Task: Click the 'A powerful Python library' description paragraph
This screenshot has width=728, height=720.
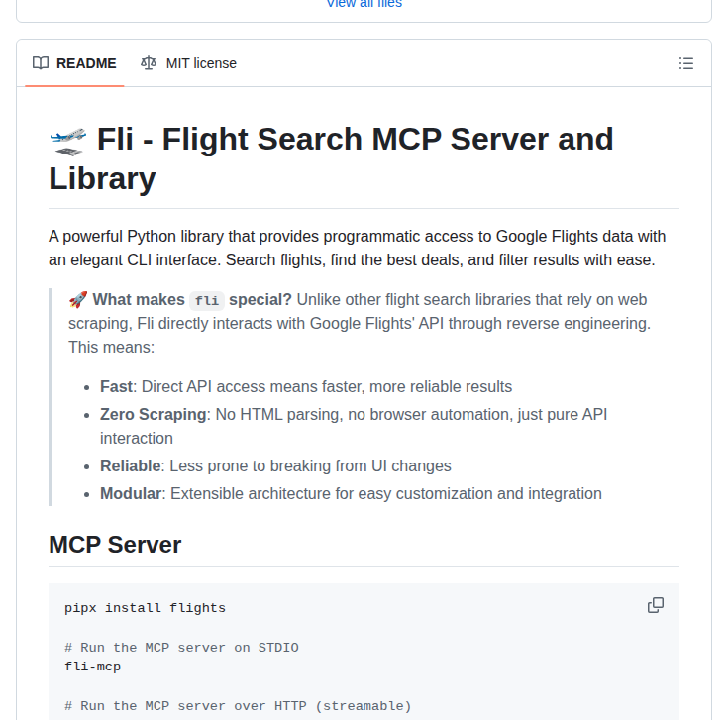Action: pos(357,248)
